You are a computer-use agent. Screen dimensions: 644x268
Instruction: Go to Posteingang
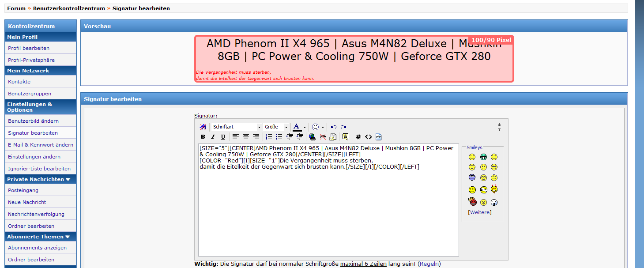[x=23, y=190]
